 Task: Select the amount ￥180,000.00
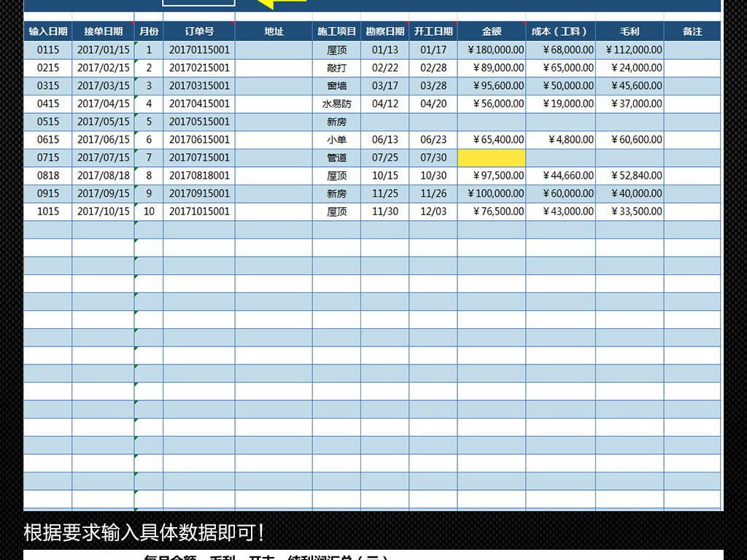(x=492, y=50)
